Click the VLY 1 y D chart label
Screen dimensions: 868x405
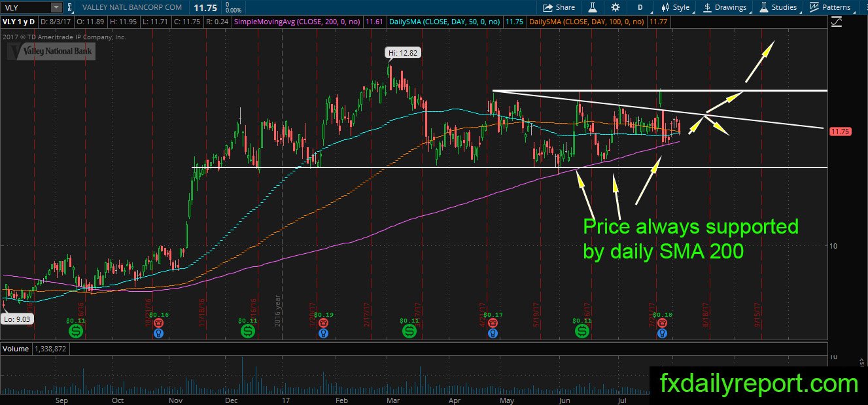[19, 22]
